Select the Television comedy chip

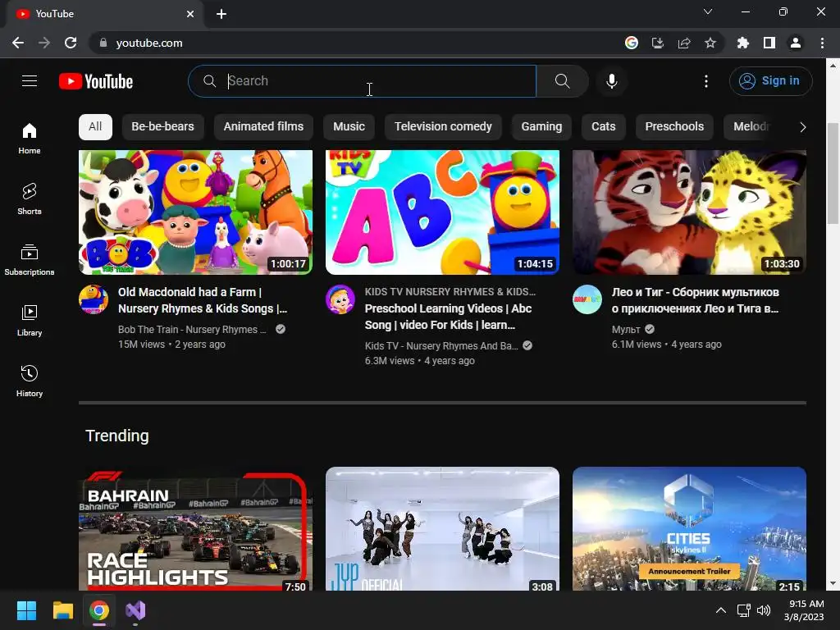[443, 127]
